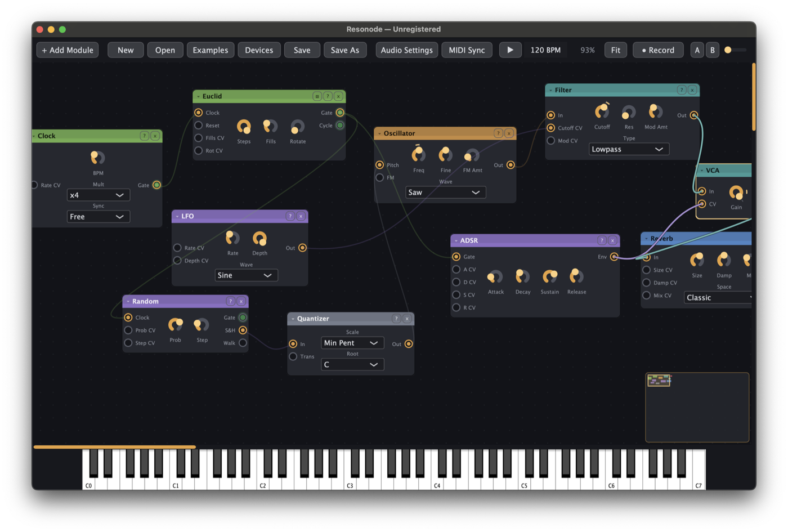
Task: Select the Random Walk output port
Action: pyautogui.click(x=243, y=343)
